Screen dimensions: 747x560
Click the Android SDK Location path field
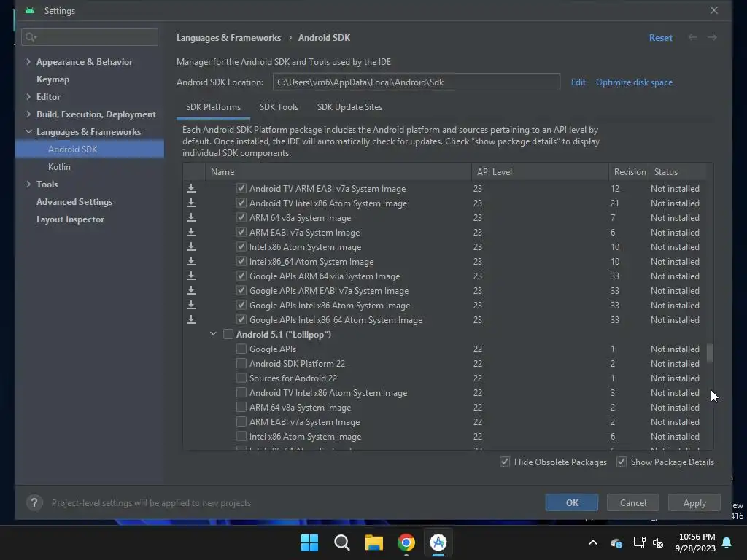tap(417, 82)
